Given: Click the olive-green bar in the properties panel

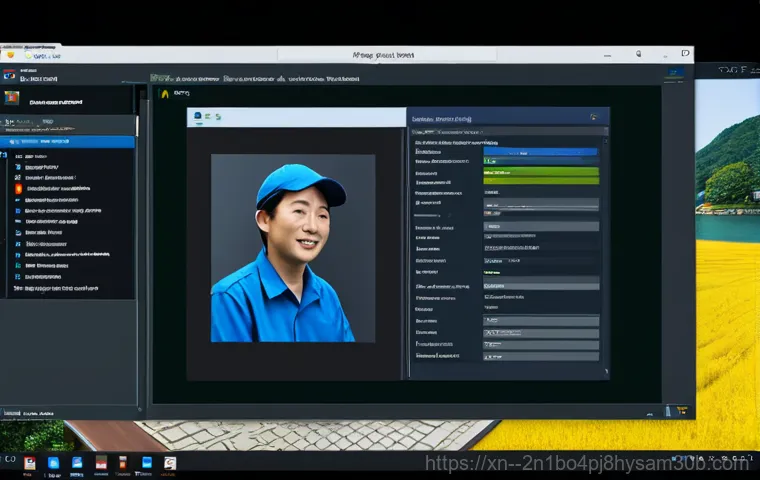Looking at the screenshot, I should [x=540, y=182].
